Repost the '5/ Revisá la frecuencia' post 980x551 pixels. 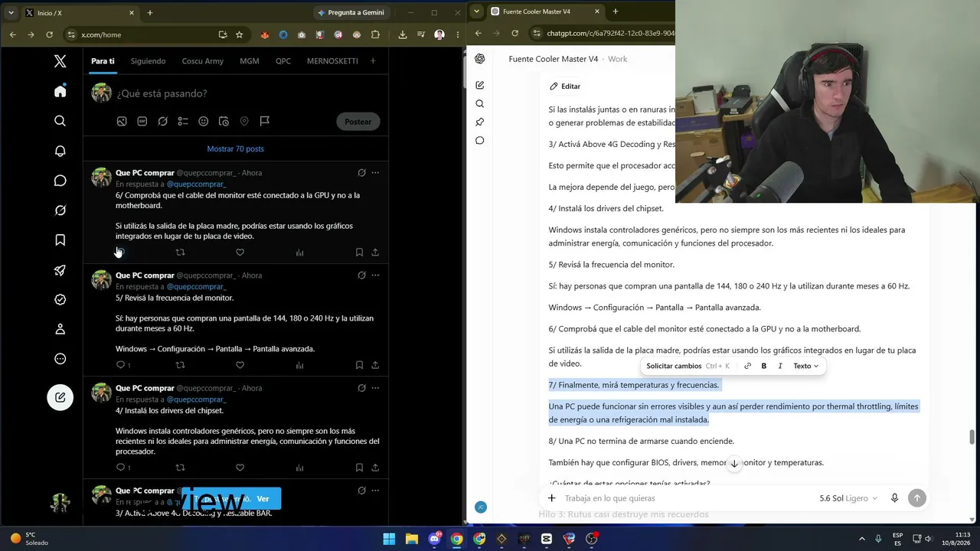(180, 365)
